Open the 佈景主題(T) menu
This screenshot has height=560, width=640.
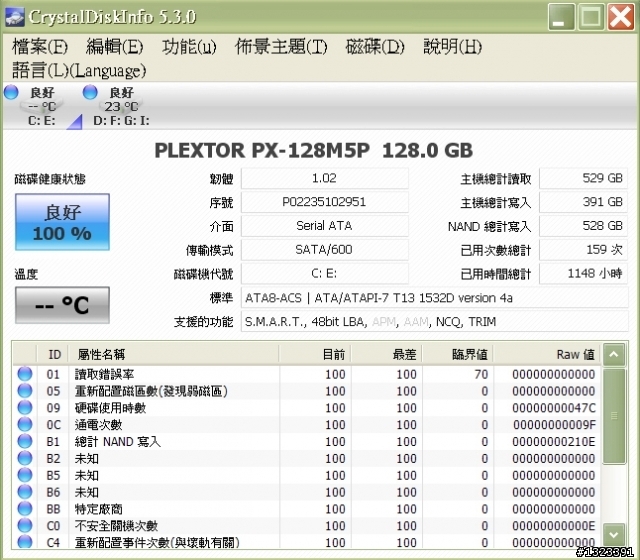281,47
